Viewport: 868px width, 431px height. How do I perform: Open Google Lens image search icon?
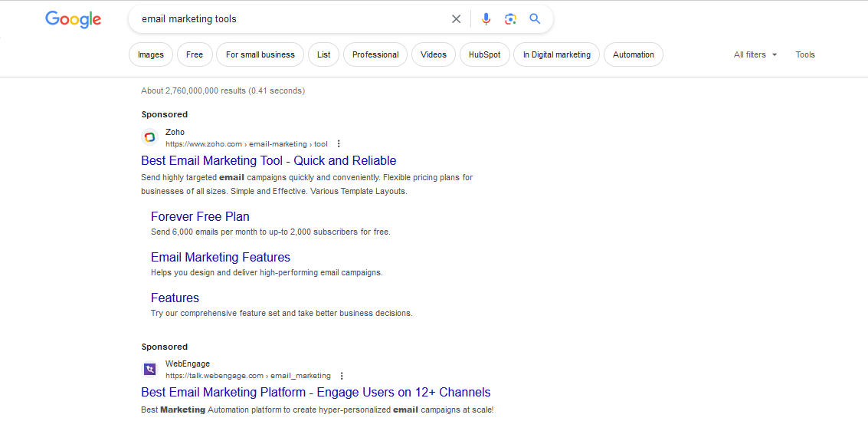click(x=510, y=19)
